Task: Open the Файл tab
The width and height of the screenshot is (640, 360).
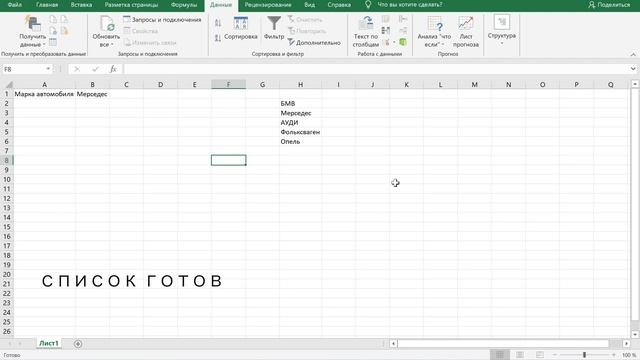Action: (15, 5)
